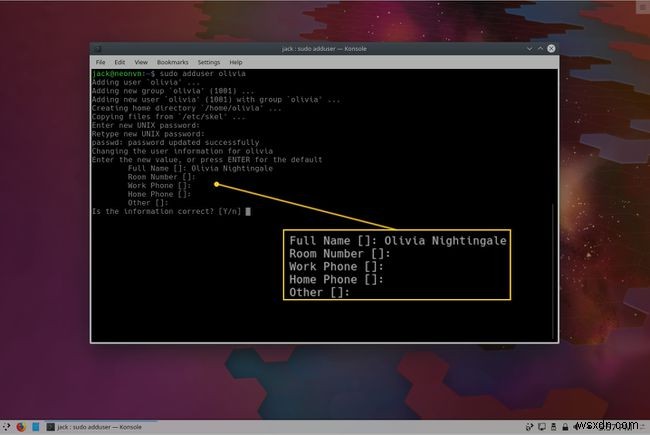This screenshot has width=650, height=435.
Task: Click the lock tray icon
Action: coord(565,427)
